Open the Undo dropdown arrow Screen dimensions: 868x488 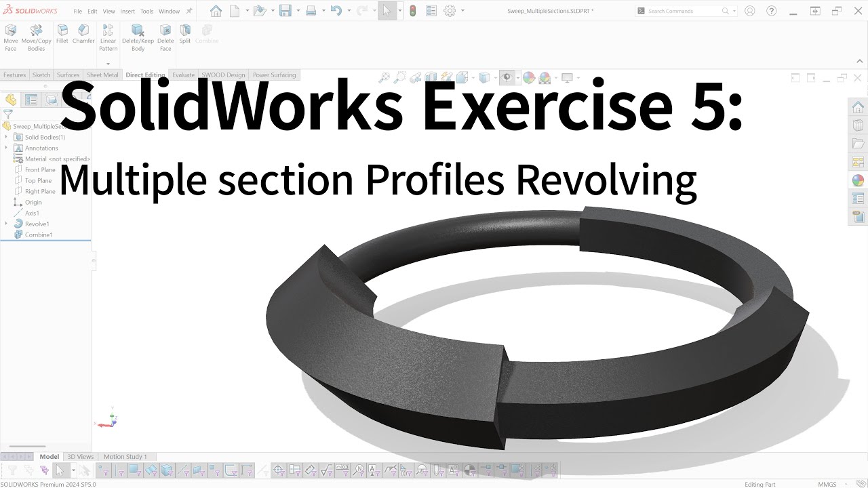pyautogui.click(x=349, y=11)
